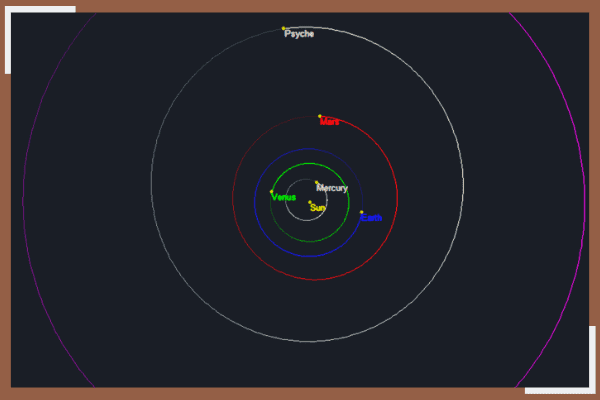Image resolution: width=600 pixels, height=400 pixels.
Task: Click the yellow dot marking Earth
Action: click(361, 212)
